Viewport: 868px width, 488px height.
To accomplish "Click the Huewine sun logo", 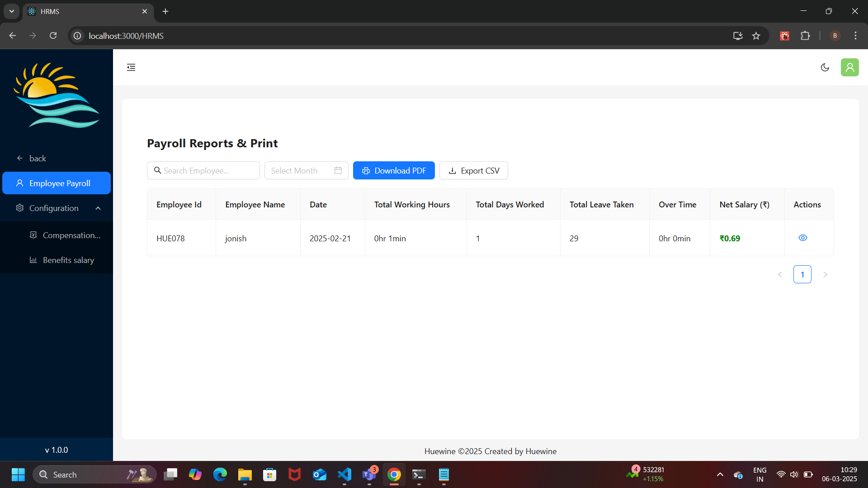I will coord(57,95).
